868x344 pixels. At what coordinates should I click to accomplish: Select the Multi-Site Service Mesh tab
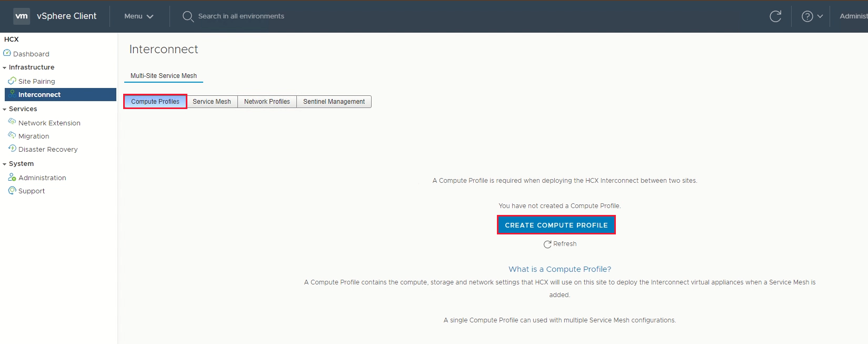tap(164, 76)
